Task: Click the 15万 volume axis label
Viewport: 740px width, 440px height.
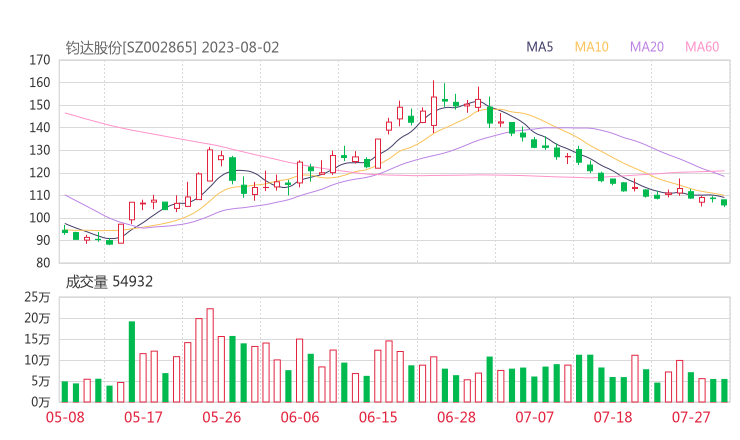Action: (37, 339)
